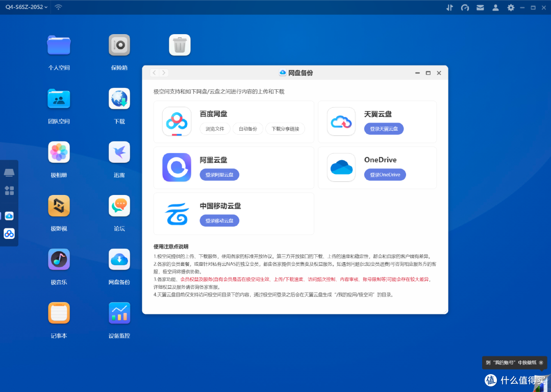
Task: Switch to Baidu Netdisk icon in left dock
Action: click(9, 233)
